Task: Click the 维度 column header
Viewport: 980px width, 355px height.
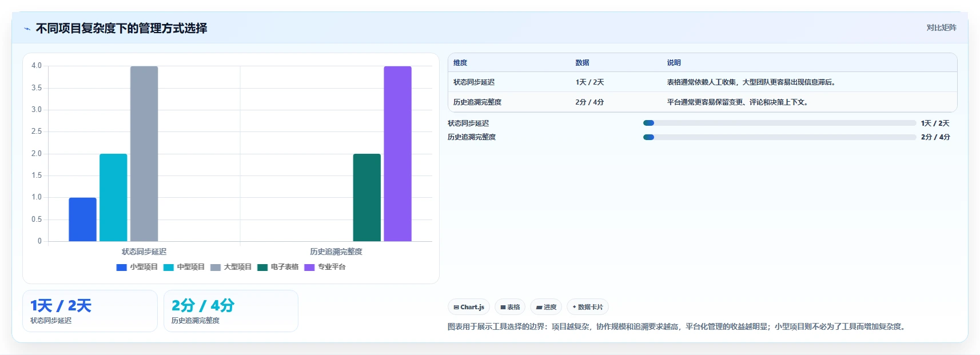Action: [460, 63]
